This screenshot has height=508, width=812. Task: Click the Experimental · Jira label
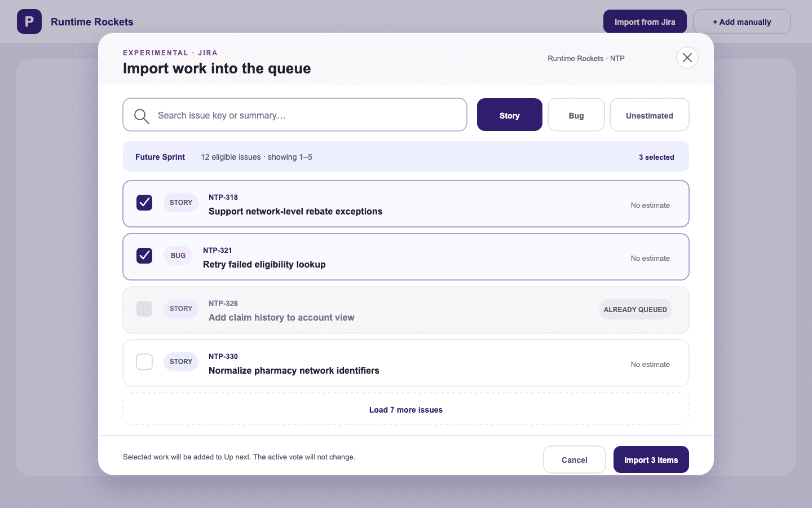click(170, 53)
